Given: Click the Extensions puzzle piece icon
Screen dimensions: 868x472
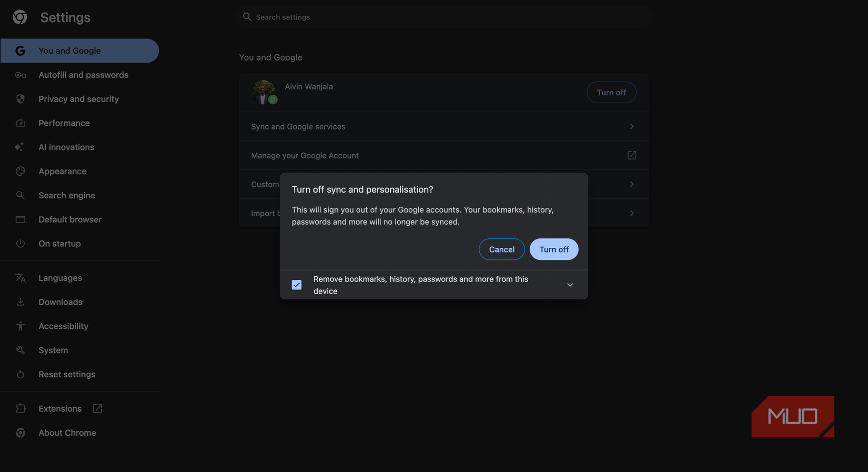Looking at the screenshot, I should 21,409.
